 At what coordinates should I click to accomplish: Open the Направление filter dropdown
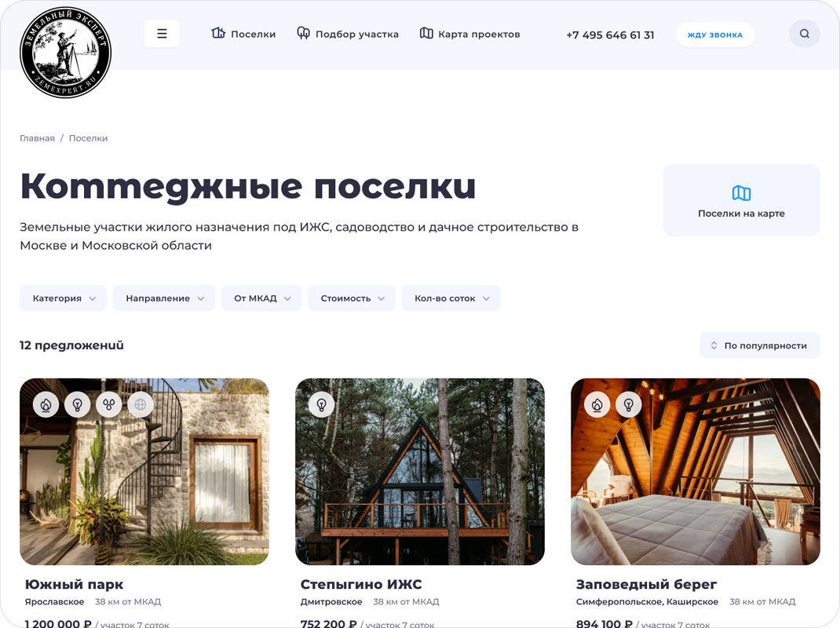tap(163, 298)
